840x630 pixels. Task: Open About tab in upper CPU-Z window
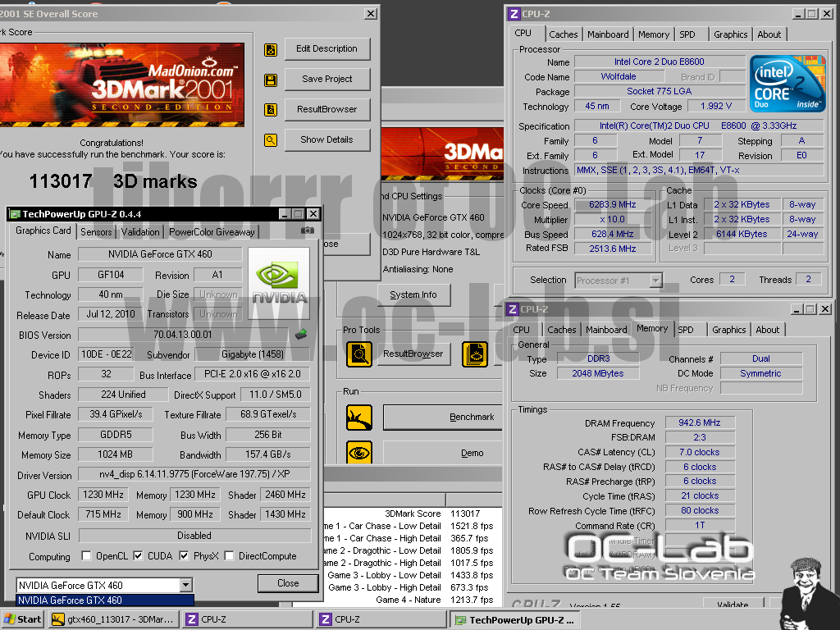pos(769,34)
